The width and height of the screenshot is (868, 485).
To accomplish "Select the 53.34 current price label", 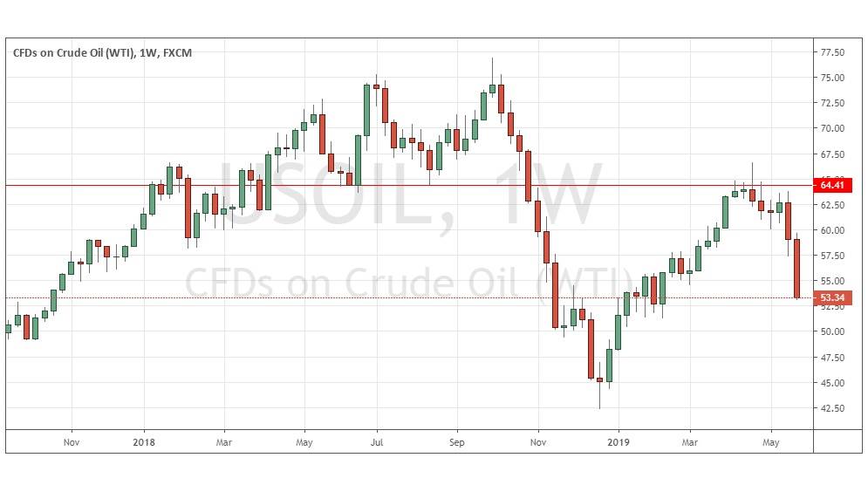I will (x=834, y=297).
